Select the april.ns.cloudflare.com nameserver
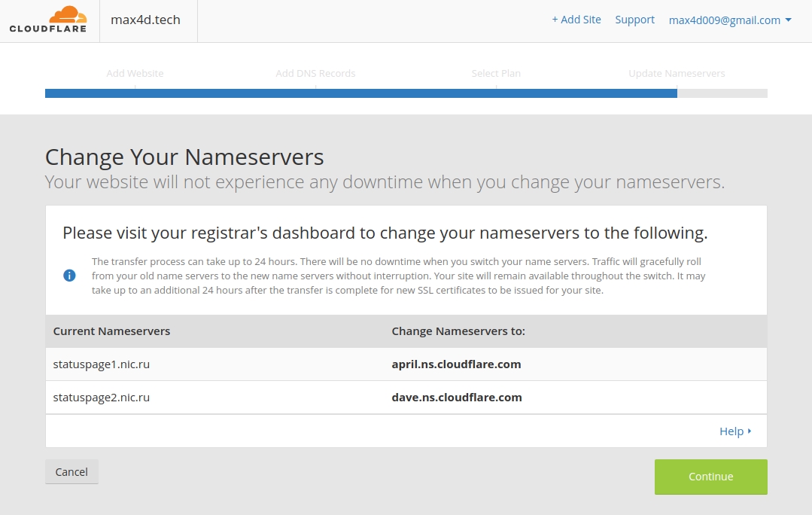This screenshot has height=515, width=812. [456, 364]
